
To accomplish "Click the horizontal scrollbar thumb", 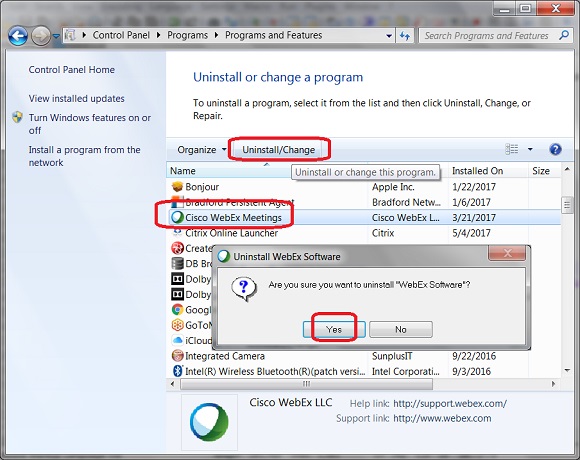I will coord(306,384).
